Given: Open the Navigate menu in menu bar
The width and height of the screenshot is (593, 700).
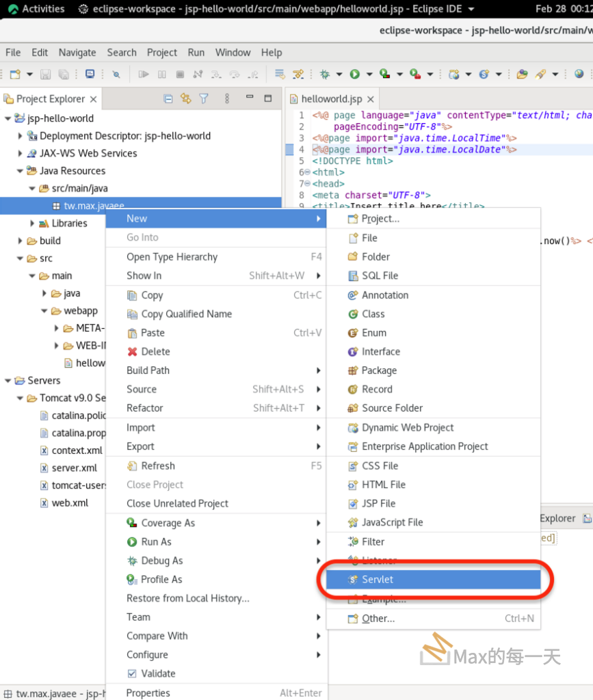Looking at the screenshot, I should (77, 52).
